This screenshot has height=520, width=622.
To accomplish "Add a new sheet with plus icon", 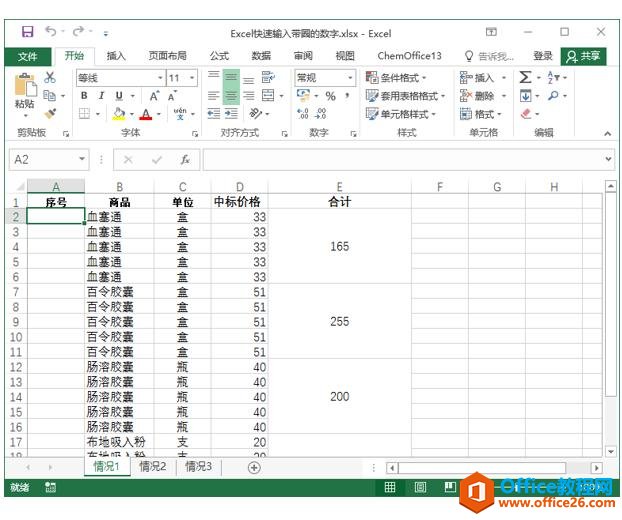I will [x=254, y=467].
